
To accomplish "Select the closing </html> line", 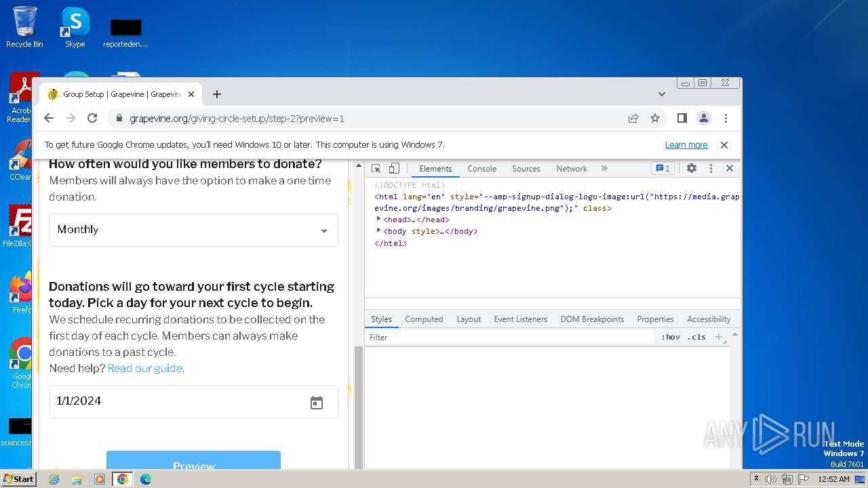I will (x=391, y=243).
